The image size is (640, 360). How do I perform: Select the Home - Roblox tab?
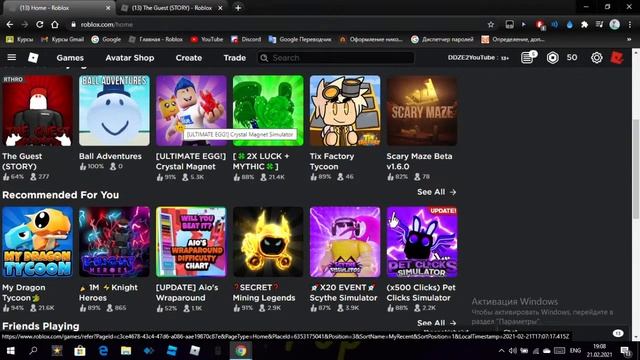[x=60, y=8]
